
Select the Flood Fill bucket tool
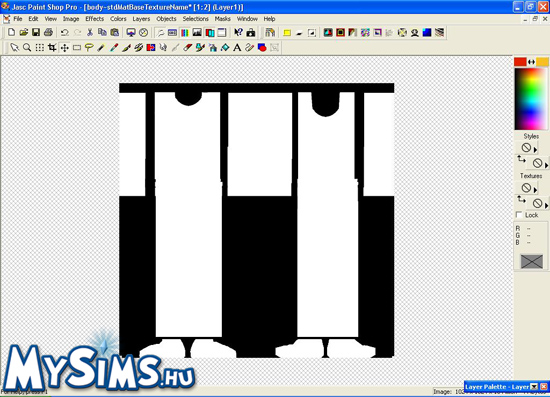click(225, 47)
